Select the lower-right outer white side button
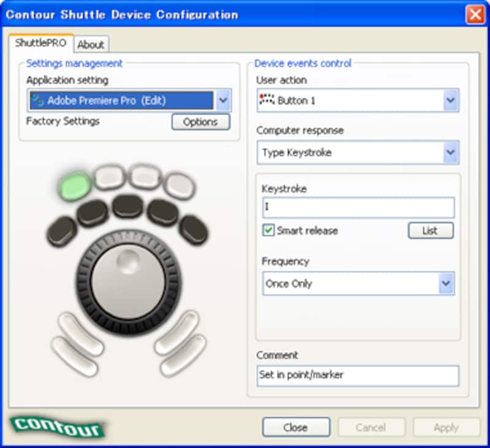This screenshot has height=448, width=490. [x=183, y=357]
